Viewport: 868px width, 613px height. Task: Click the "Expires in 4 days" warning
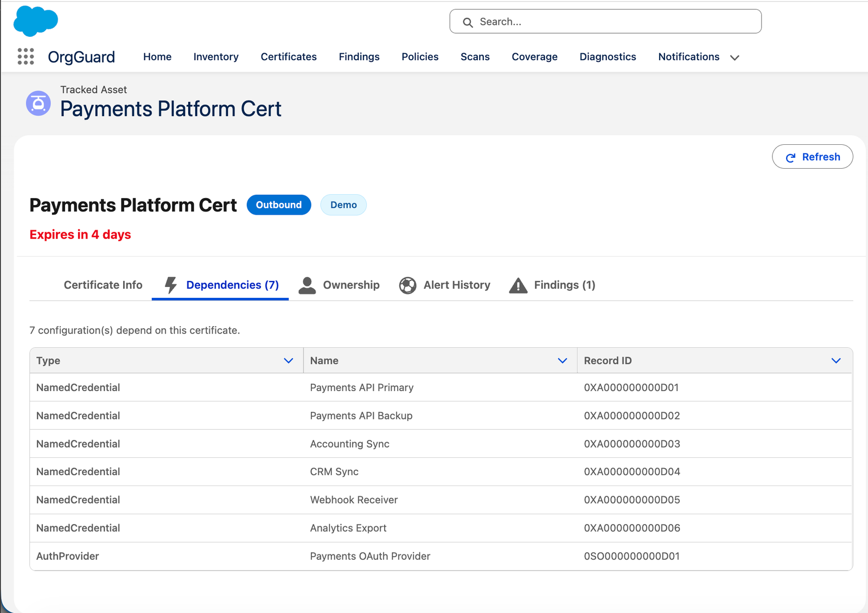(80, 235)
